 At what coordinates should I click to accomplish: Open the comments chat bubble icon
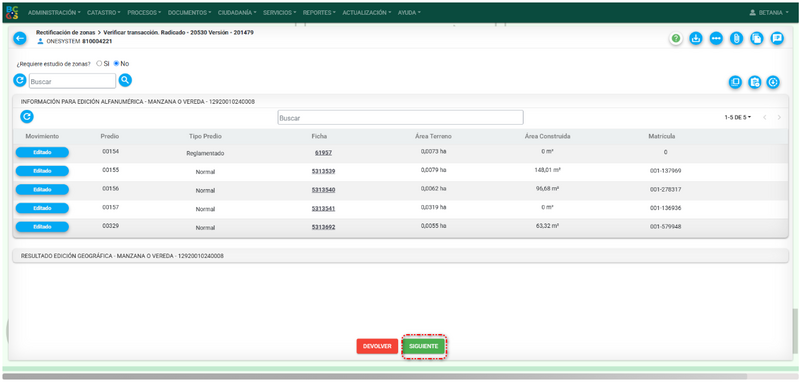tap(777, 38)
